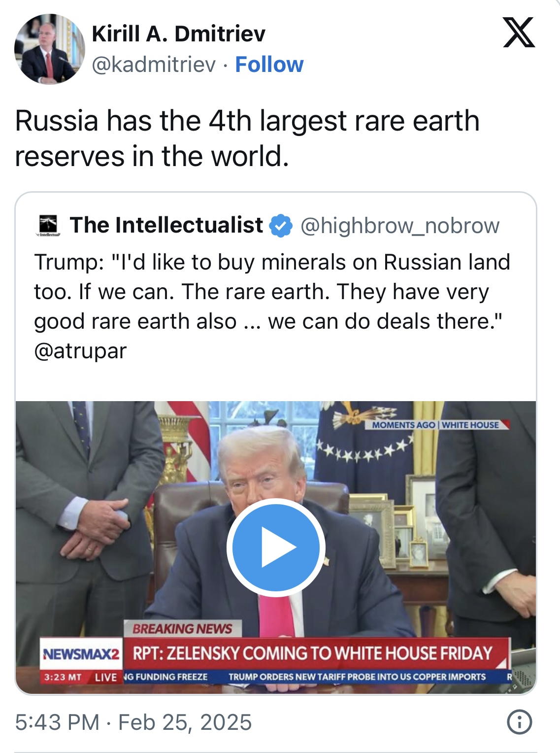Viewport: 560px width, 753px height.
Task: Click the Follow link
Action: click(269, 65)
